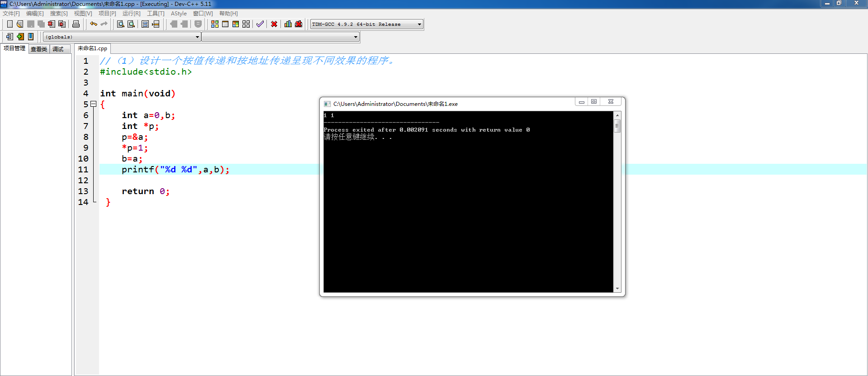Click the green plus icon in second toolbar

[20, 37]
